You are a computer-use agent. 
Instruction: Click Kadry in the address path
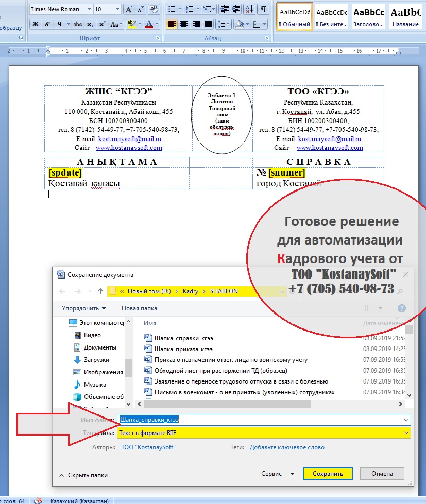190,291
